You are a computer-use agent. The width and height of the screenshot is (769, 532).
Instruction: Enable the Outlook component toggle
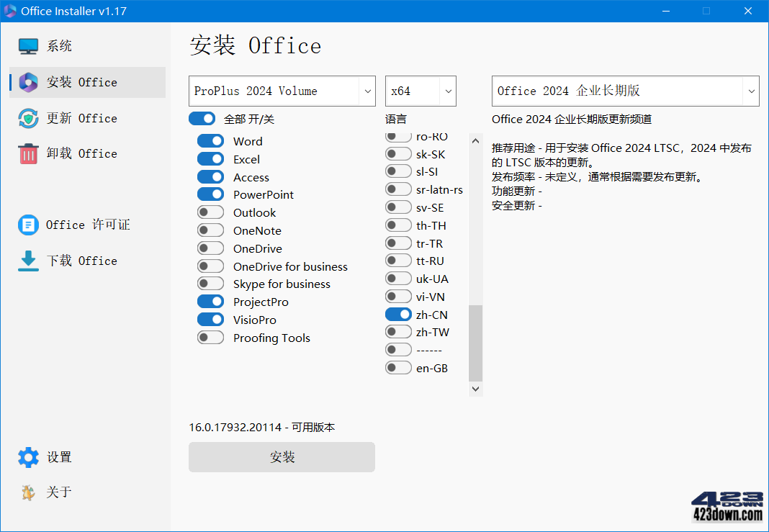[210, 212]
